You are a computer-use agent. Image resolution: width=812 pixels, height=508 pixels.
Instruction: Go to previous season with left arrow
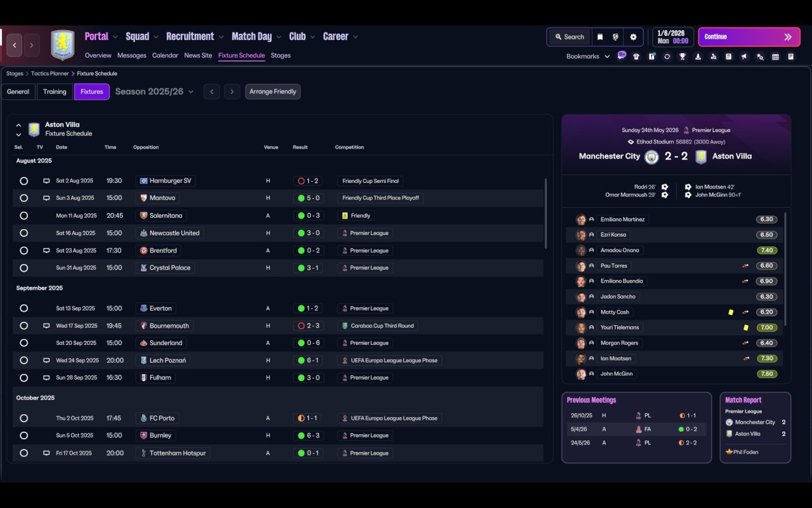pos(211,91)
